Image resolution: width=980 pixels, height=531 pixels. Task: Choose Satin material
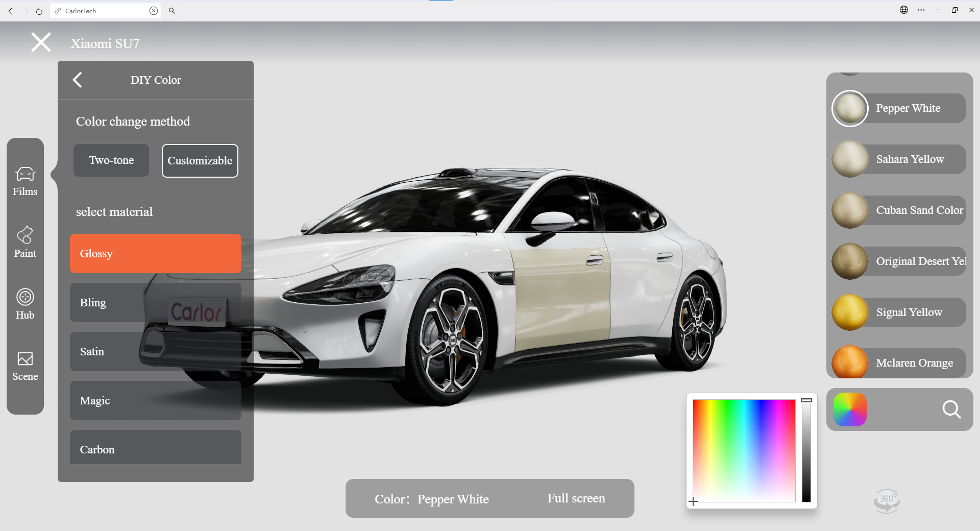pyautogui.click(x=156, y=351)
